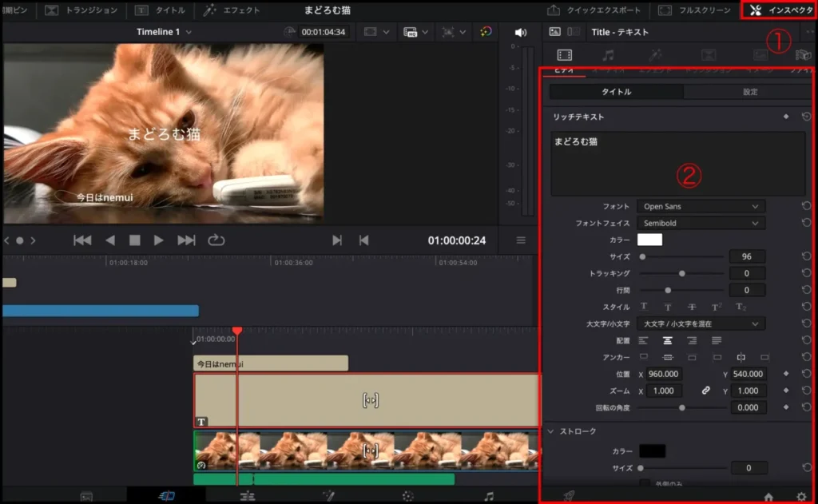818x504 pixels.
Task: Switch to the Fairlight audio page
Action: coord(487,495)
